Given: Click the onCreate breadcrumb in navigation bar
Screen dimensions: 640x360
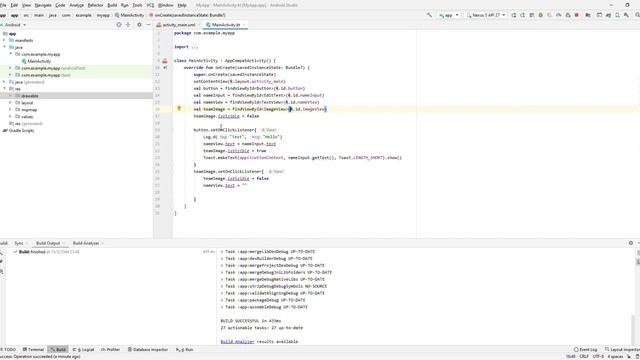Looking at the screenshot, I should (x=187, y=15).
